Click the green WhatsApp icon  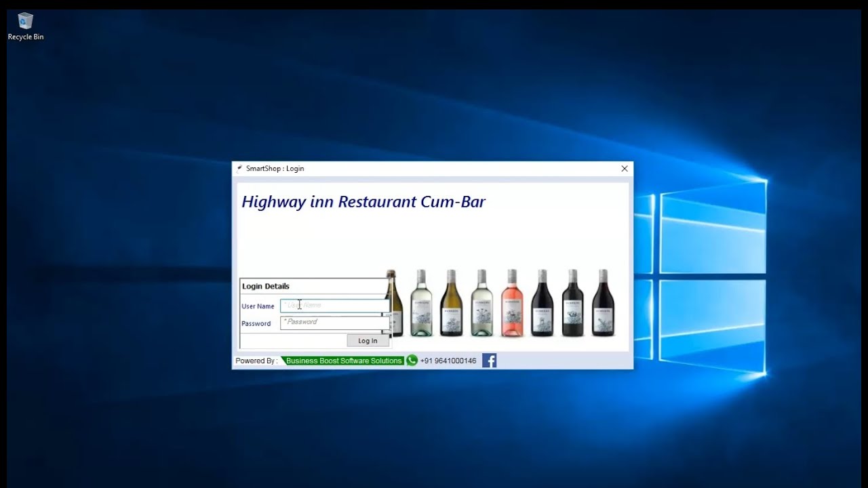click(x=412, y=361)
